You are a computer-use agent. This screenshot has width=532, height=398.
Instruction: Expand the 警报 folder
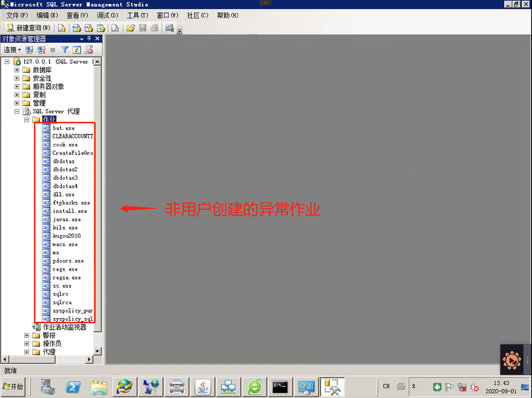point(27,335)
